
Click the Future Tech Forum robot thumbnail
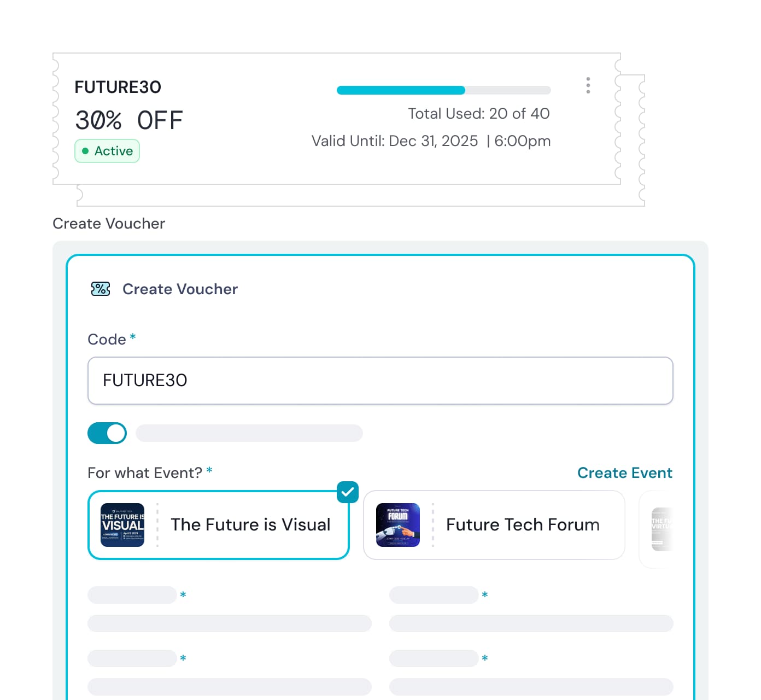click(x=398, y=524)
